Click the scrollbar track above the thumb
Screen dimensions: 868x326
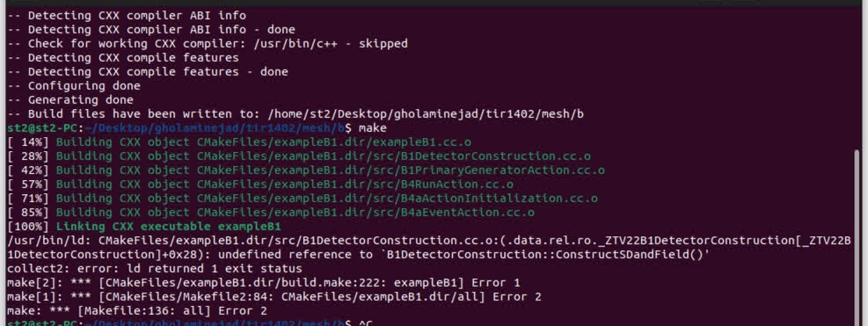pos(857,77)
